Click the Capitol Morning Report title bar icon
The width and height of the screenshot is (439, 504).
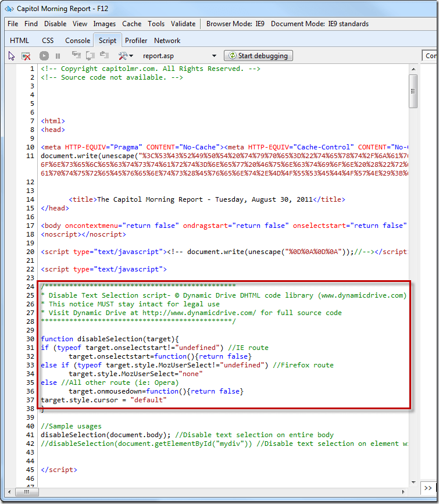click(x=9, y=9)
